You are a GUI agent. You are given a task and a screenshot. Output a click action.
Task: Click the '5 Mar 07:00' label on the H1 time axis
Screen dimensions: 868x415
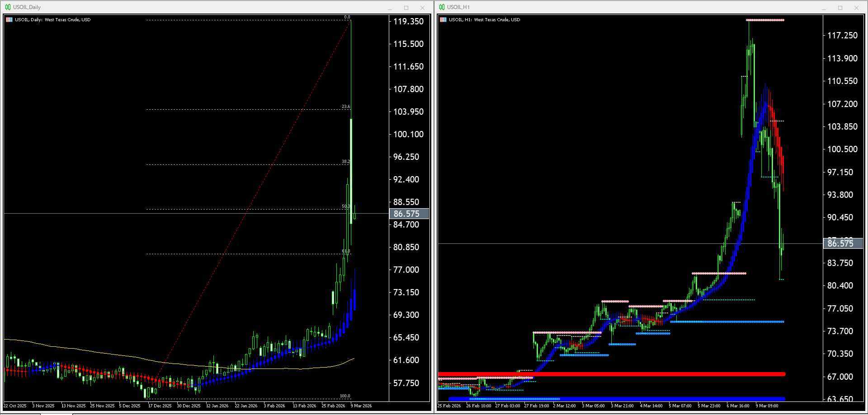click(680, 406)
